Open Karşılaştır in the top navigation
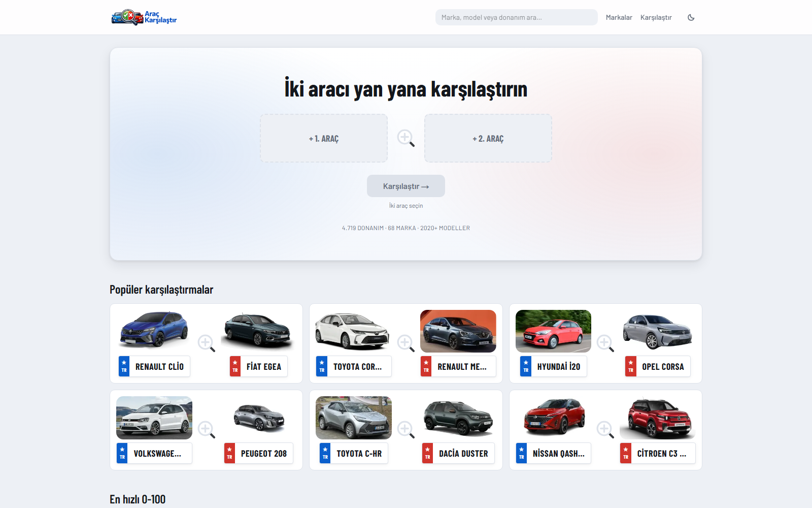Viewport: 812px width, 508px height. pyautogui.click(x=656, y=17)
